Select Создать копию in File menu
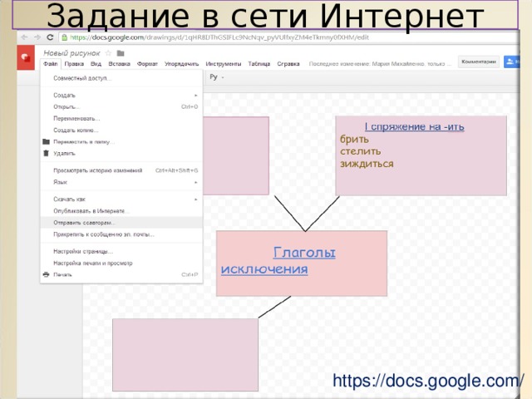This screenshot has height=399, width=532. pos(121,130)
